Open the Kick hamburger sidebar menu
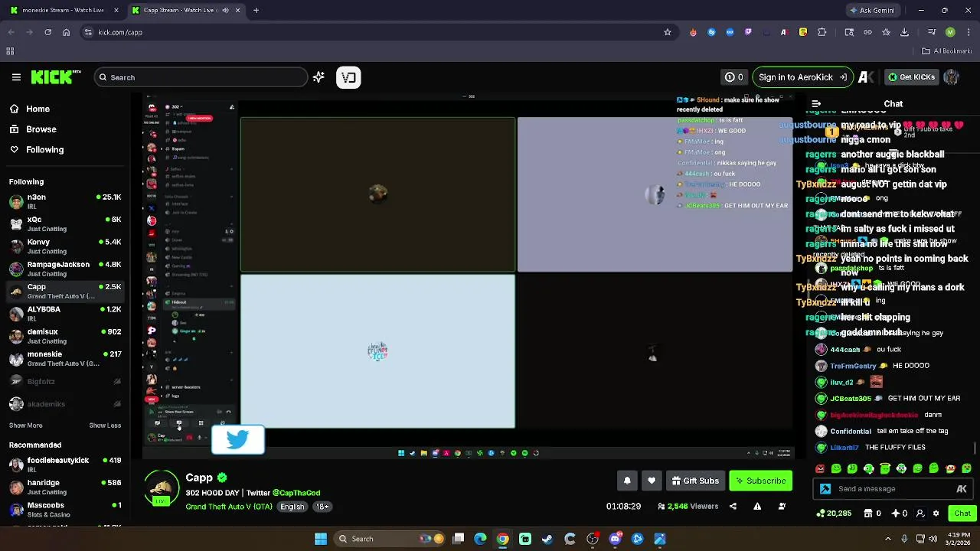Viewport: 980px width, 551px height. 16,77
